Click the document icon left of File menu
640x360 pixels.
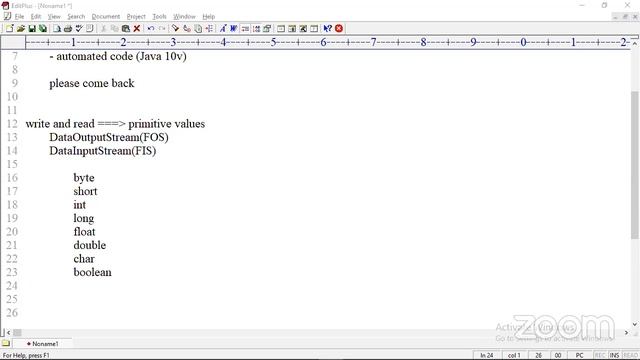tap(7, 16)
